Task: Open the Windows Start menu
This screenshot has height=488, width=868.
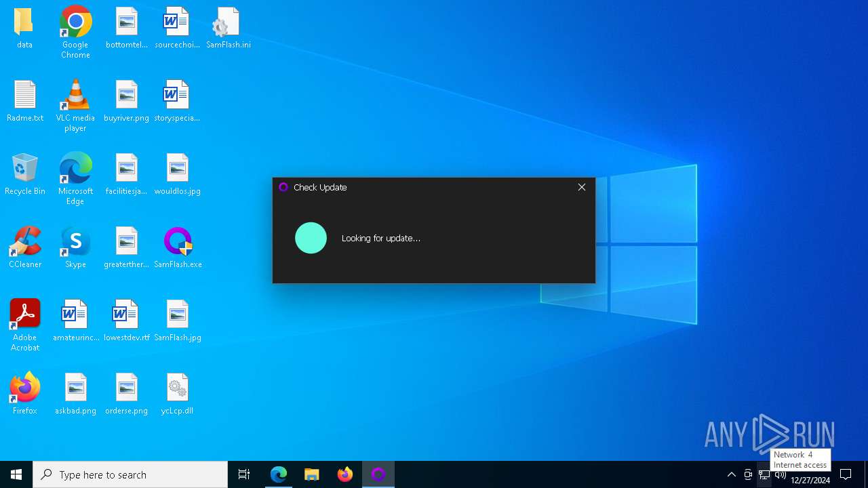Action: coord(16,474)
